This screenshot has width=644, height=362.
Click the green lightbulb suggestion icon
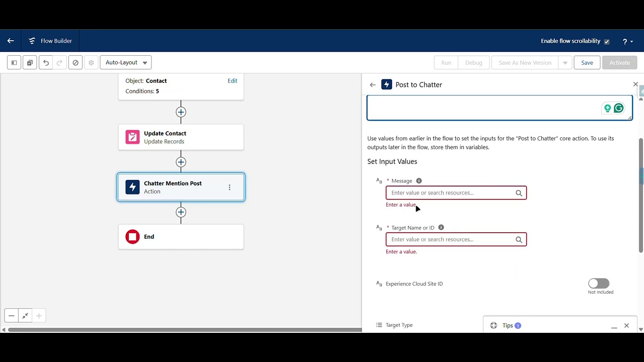[x=607, y=108]
